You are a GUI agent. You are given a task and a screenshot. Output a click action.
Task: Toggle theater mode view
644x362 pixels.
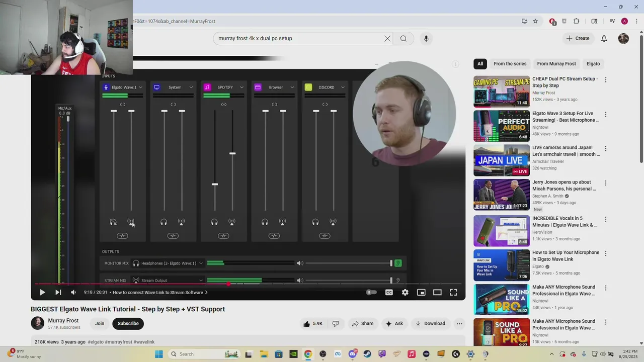tap(437, 292)
